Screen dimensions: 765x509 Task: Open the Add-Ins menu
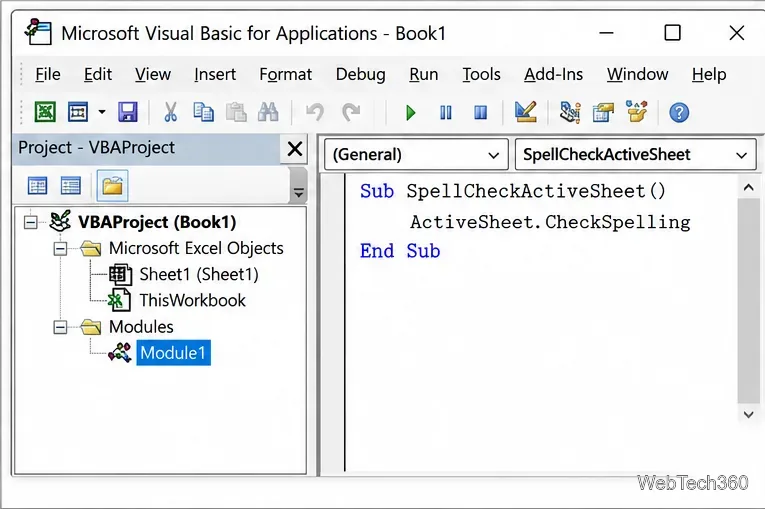click(x=553, y=74)
